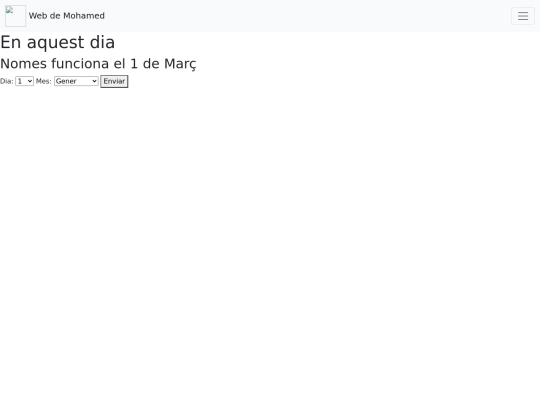Click the En aquest dia heading
540x405 pixels.
tap(58, 42)
